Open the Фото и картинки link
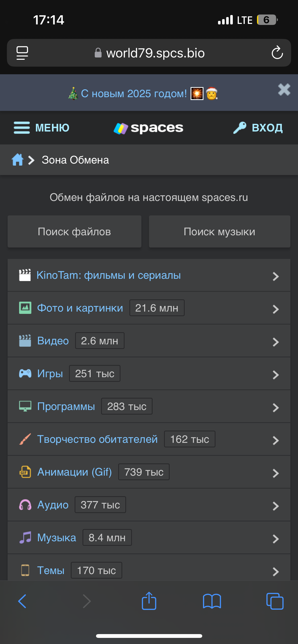Viewport: 298px width, 644px height. 80,308
